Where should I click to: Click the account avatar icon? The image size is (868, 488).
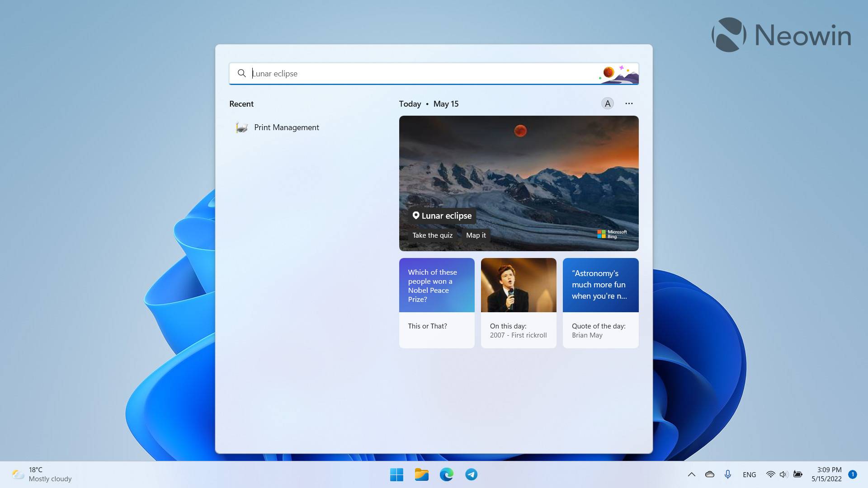(608, 103)
